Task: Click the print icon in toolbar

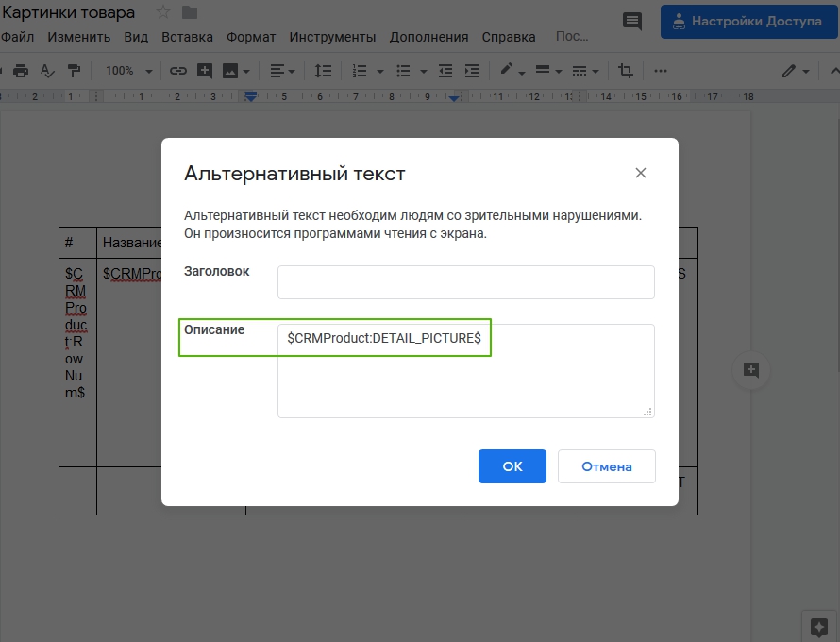Action: point(21,71)
